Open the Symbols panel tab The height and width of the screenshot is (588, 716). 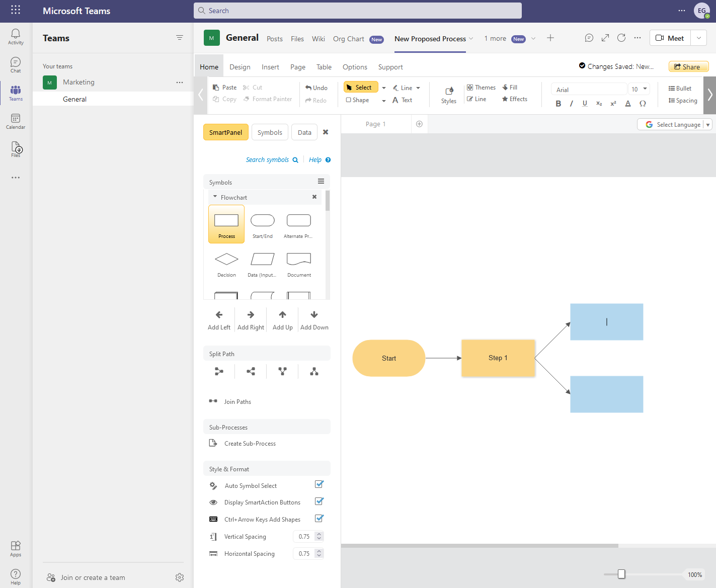(270, 132)
